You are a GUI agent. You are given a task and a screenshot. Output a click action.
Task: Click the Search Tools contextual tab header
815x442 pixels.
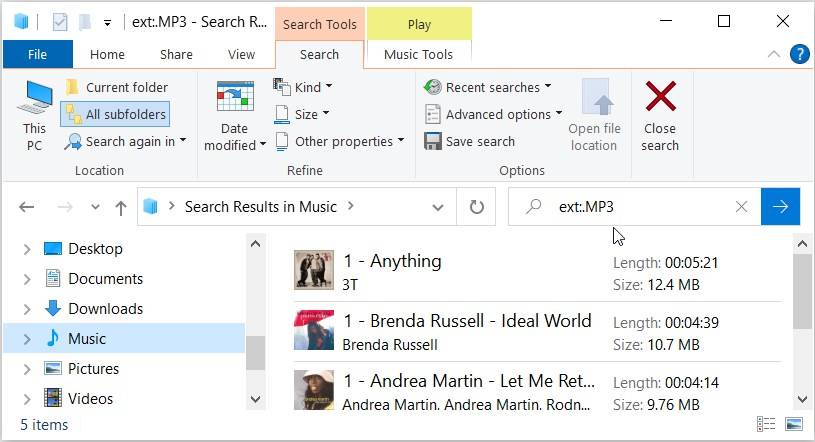click(x=320, y=24)
